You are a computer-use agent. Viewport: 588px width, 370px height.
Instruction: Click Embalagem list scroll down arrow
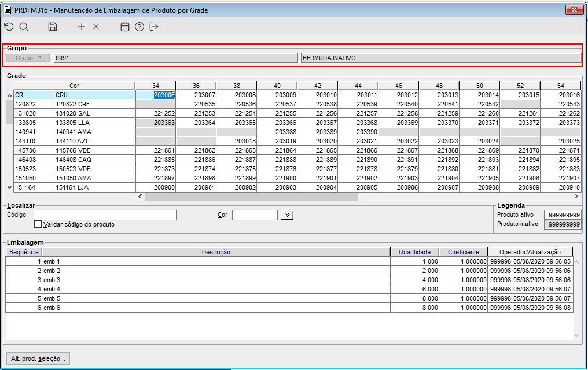(577, 335)
